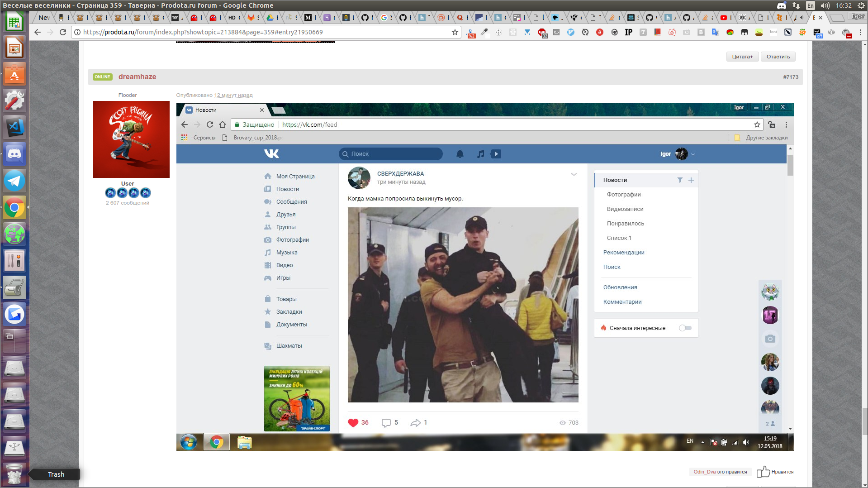Open VK video player icon in header

pos(496,154)
